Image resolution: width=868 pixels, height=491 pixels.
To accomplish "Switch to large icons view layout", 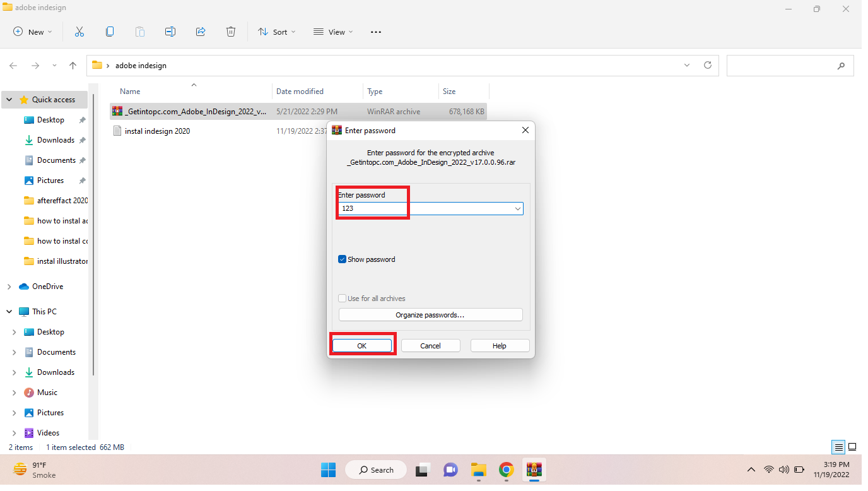I will pos(852,447).
